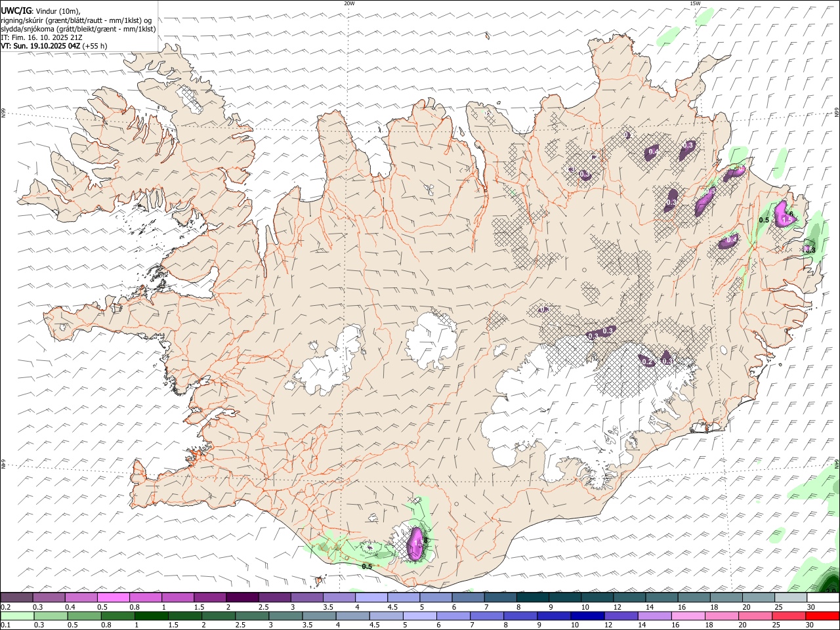840x630 pixels.
Task: Click the 15W longitude label
Action: click(695, 3)
